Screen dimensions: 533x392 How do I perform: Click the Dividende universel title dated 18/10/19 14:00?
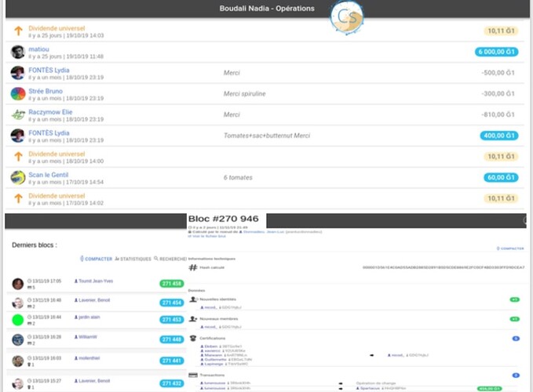pyautogui.click(x=57, y=154)
